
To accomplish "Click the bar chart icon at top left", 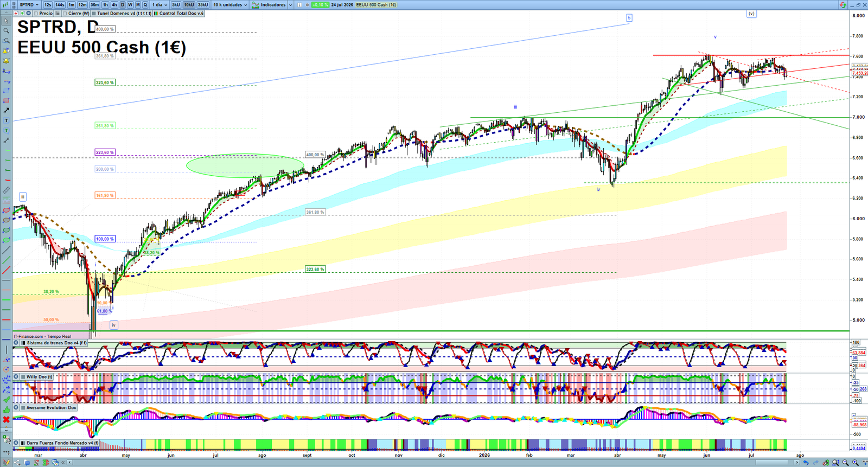I will [5, 4].
